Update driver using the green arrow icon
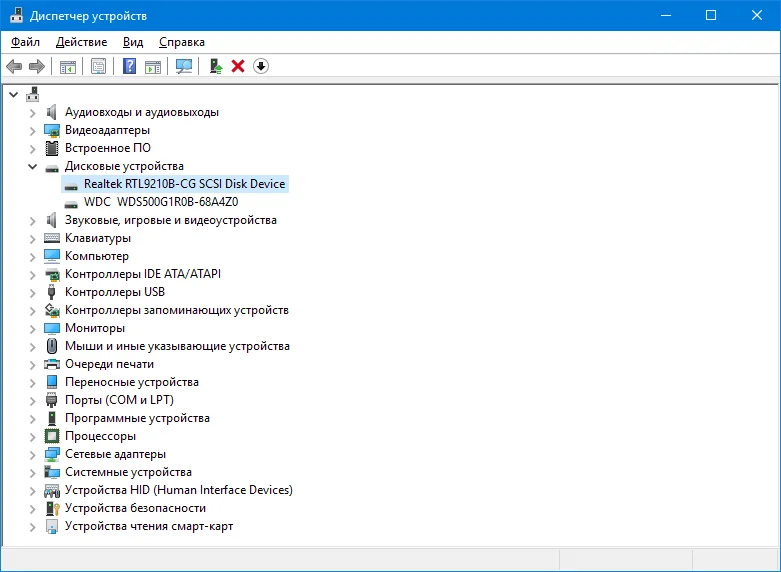This screenshot has height=572, width=781. [216, 66]
